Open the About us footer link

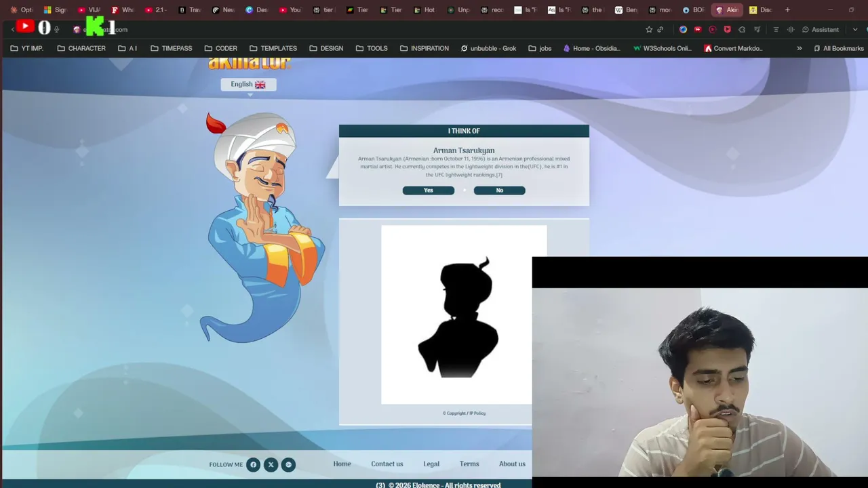pyautogui.click(x=512, y=464)
